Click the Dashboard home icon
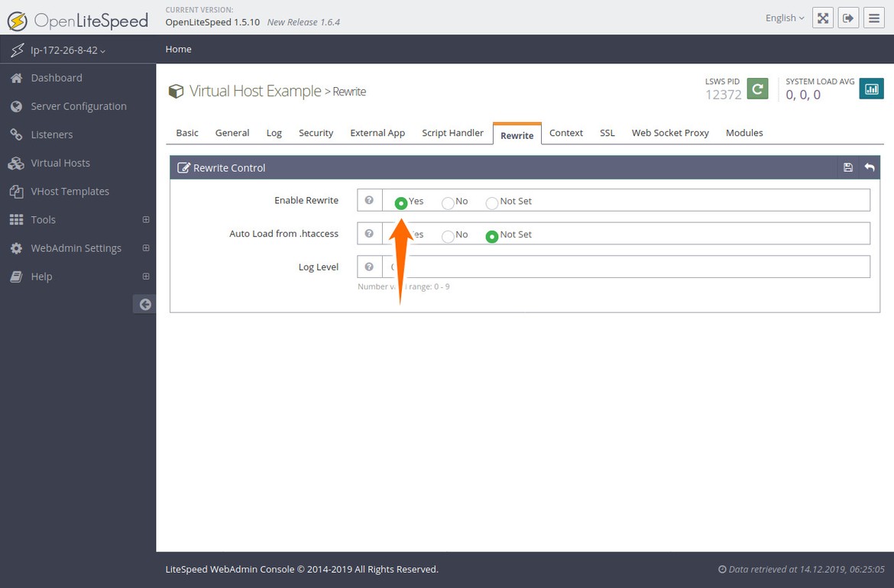 17,78
